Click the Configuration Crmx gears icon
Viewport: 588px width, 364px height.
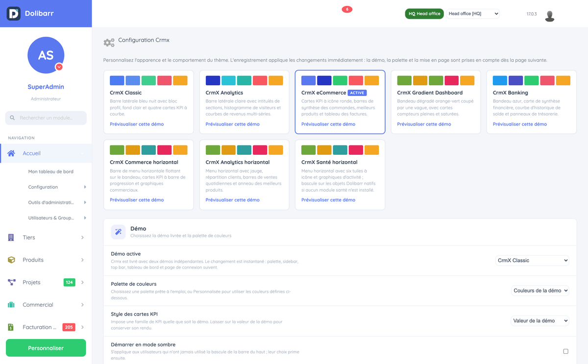(109, 43)
